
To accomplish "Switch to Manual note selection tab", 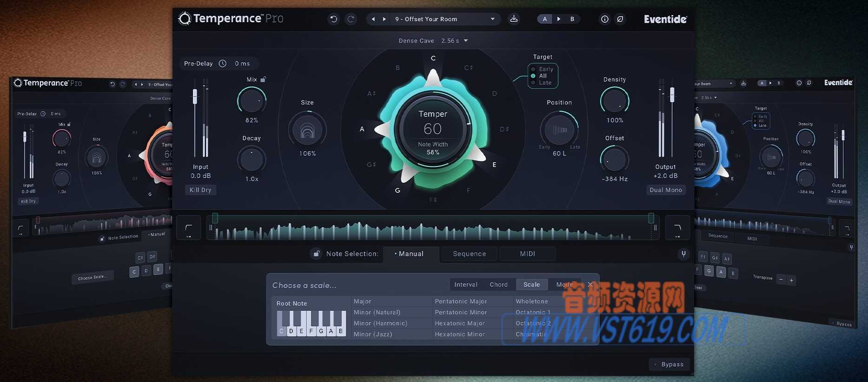I will [411, 254].
